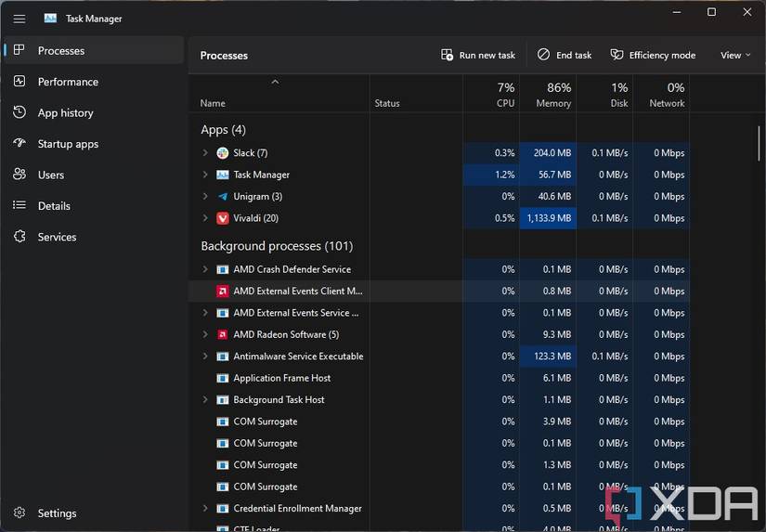The height and width of the screenshot is (532, 766).
Task: Click the AMD Radeon Software icon
Action: coord(222,334)
